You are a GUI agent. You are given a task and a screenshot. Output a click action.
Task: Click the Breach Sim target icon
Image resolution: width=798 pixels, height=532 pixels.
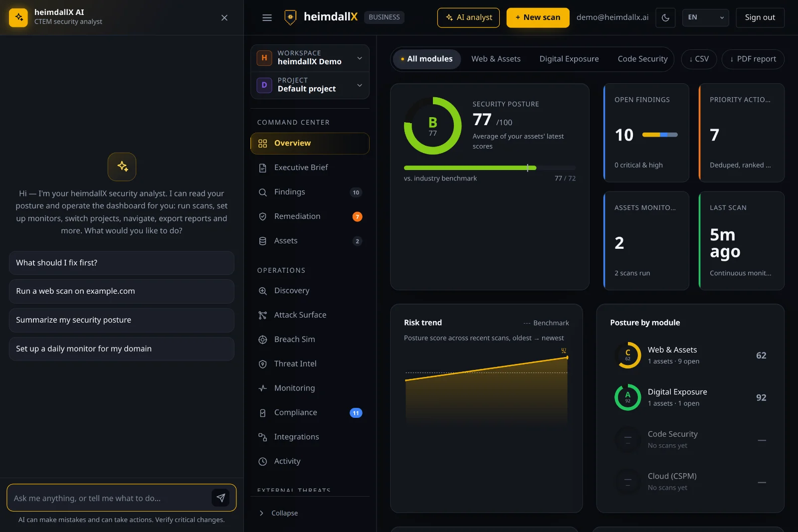263,340
